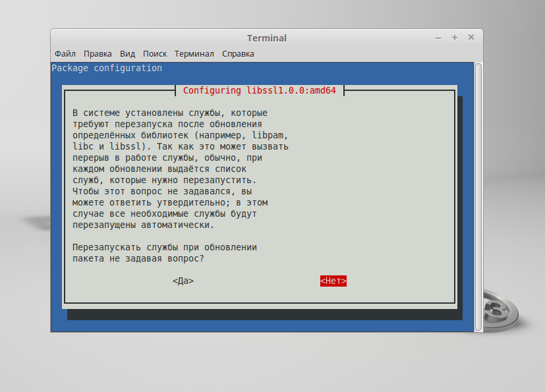Open the Файл menu
The height and width of the screenshot is (392, 545).
65,54
